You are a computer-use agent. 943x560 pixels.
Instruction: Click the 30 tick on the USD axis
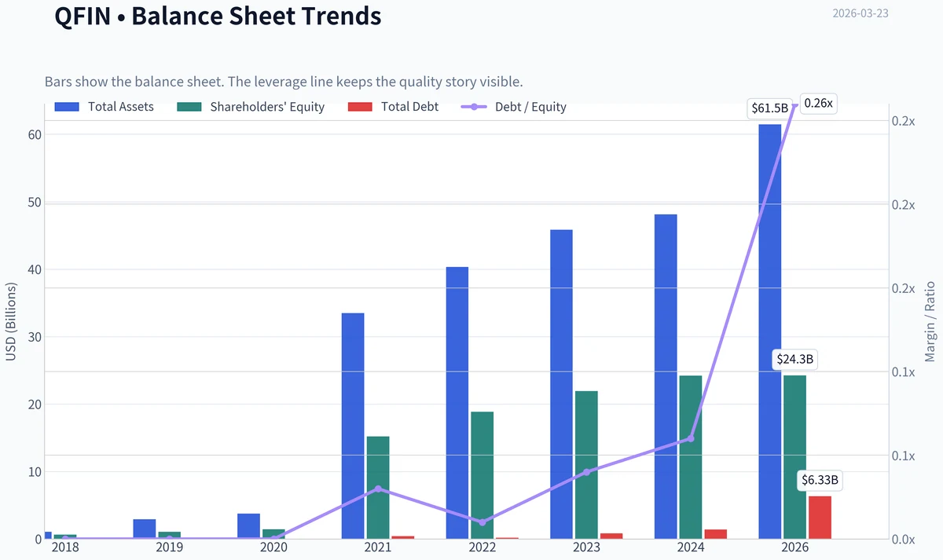pos(33,338)
